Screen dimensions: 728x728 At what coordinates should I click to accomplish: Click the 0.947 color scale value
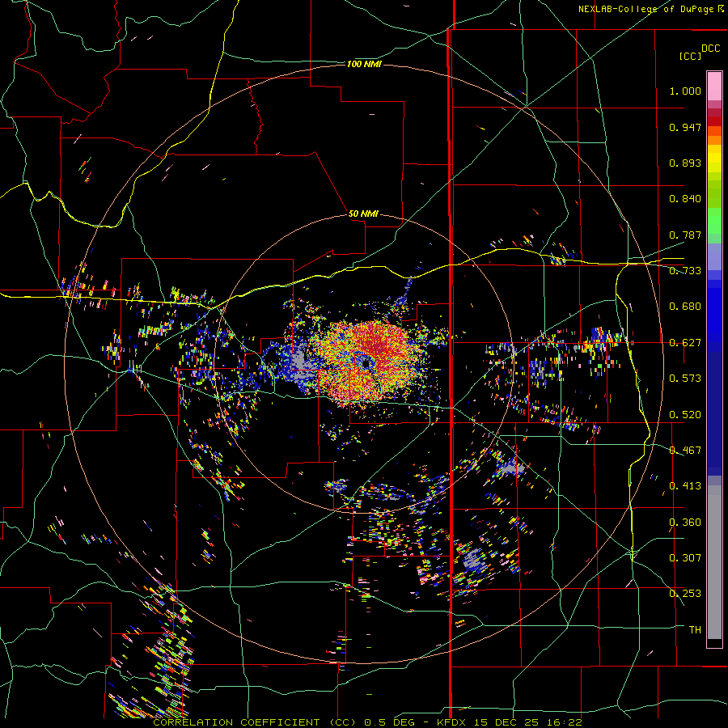(685, 127)
